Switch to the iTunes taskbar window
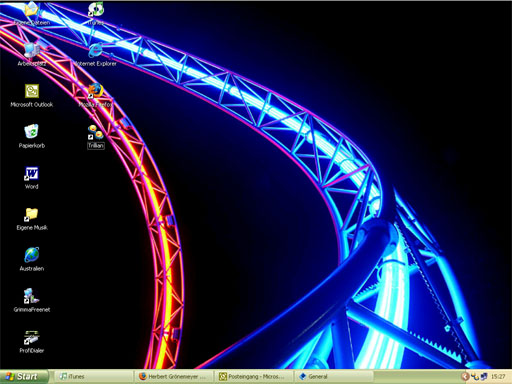The width and height of the screenshot is (512, 384). [x=93, y=377]
